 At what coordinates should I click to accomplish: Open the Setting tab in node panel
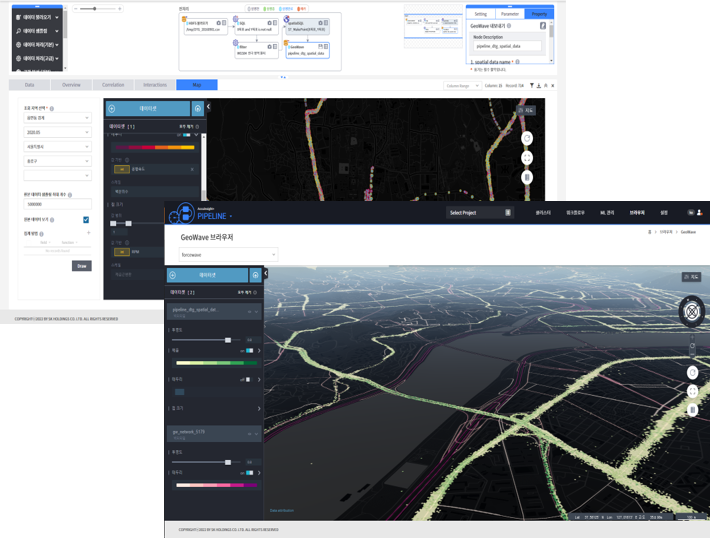pos(480,14)
